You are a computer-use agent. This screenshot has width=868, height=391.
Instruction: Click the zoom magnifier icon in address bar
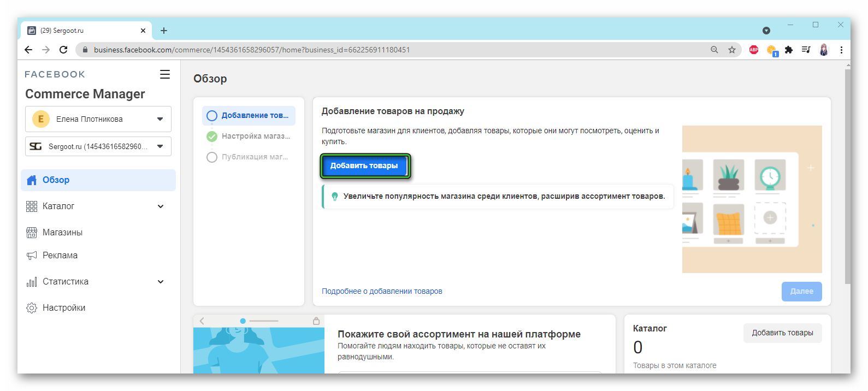[x=714, y=50]
